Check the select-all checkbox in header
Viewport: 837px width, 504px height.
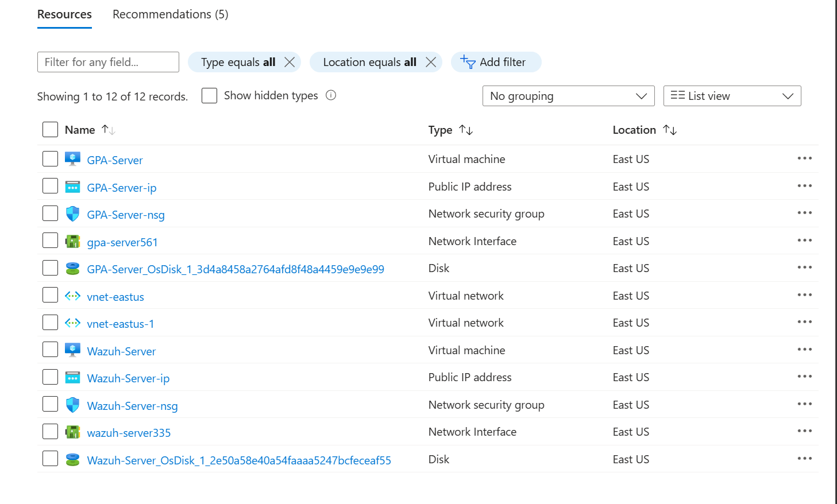(51, 130)
